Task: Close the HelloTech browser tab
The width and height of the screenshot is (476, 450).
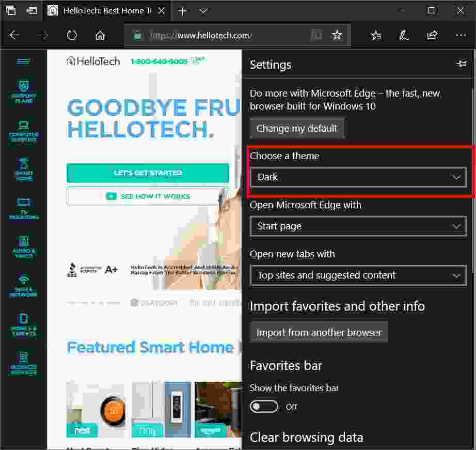Action: tap(161, 11)
